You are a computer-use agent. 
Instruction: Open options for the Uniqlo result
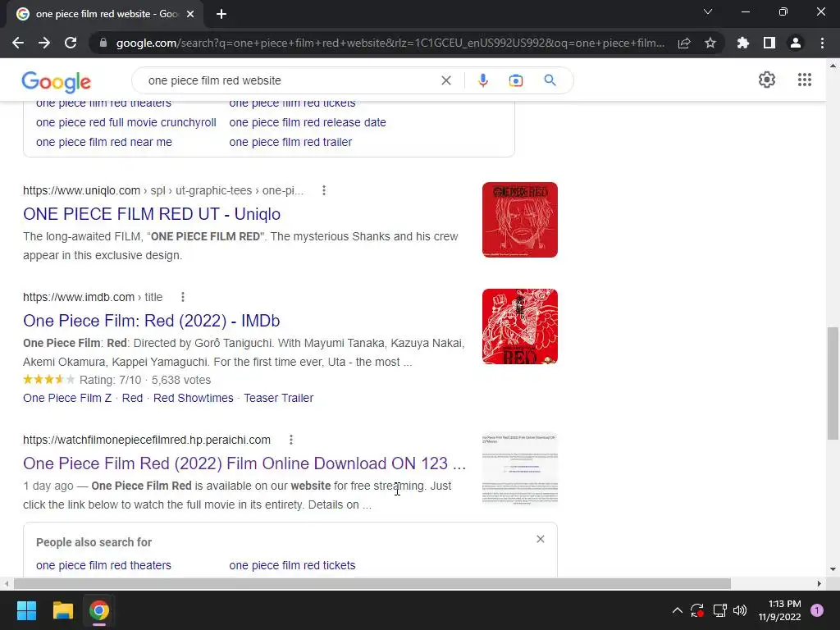(x=323, y=190)
